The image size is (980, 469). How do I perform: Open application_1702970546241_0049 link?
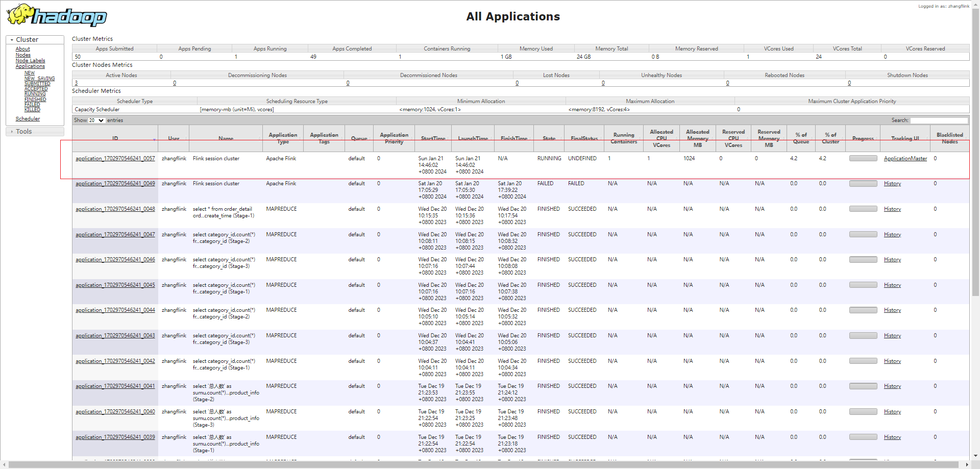pyautogui.click(x=115, y=184)
